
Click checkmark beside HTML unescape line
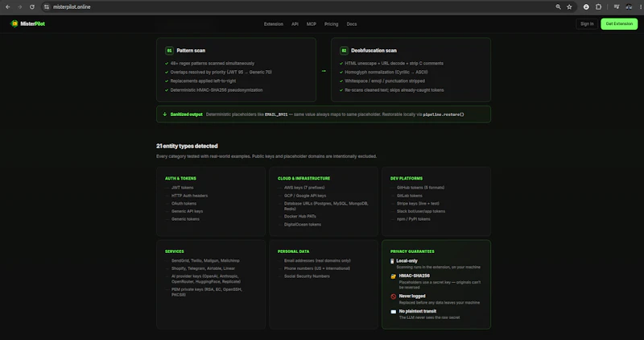coord(341,64)
